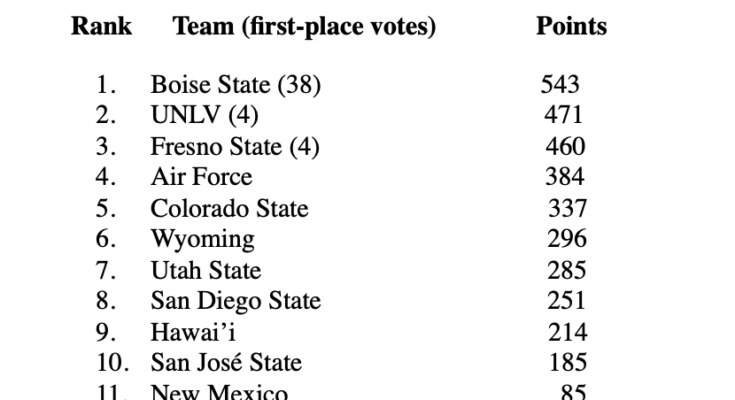
Task: Click the Hawai'i team name
Action: (193, 332)
